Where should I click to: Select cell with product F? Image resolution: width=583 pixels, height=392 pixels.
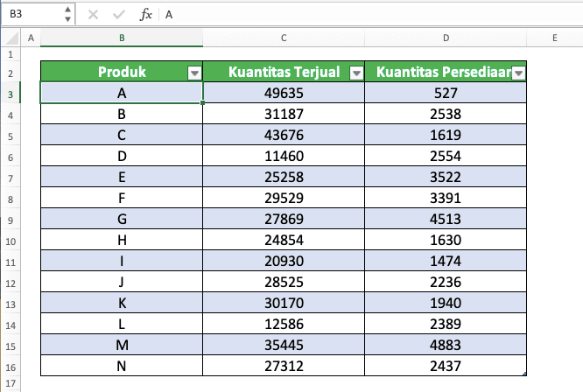(122, 198)
